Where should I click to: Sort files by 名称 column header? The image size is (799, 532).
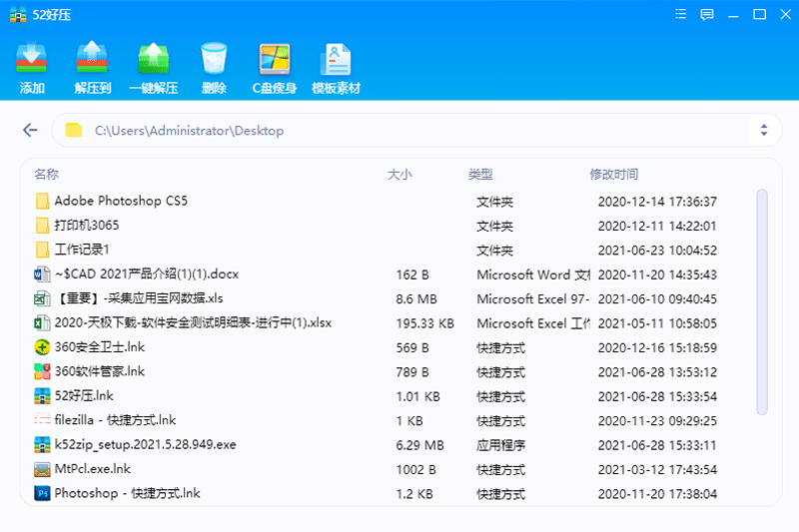point(46,175)
